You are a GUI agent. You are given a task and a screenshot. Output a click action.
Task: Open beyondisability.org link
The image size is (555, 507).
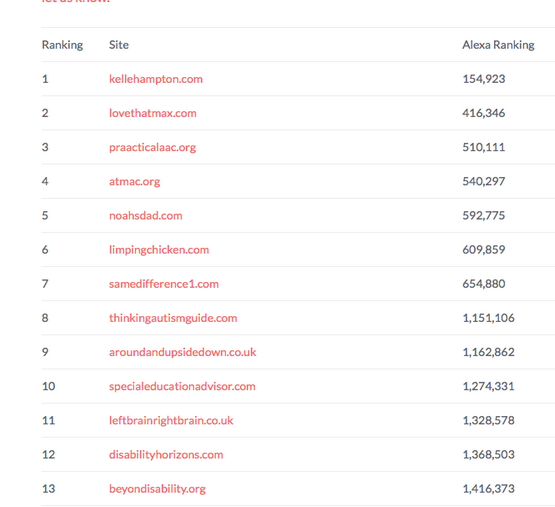[157, 489]
